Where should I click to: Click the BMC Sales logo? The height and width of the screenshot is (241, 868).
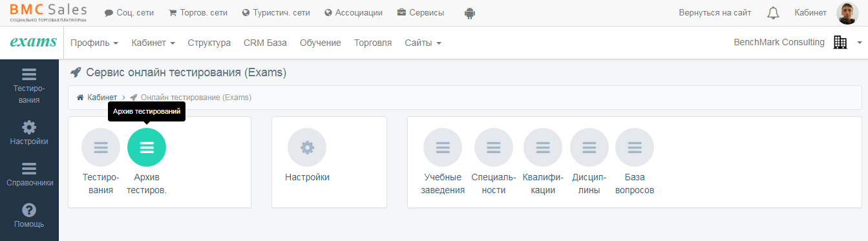[x=47, y=13]
